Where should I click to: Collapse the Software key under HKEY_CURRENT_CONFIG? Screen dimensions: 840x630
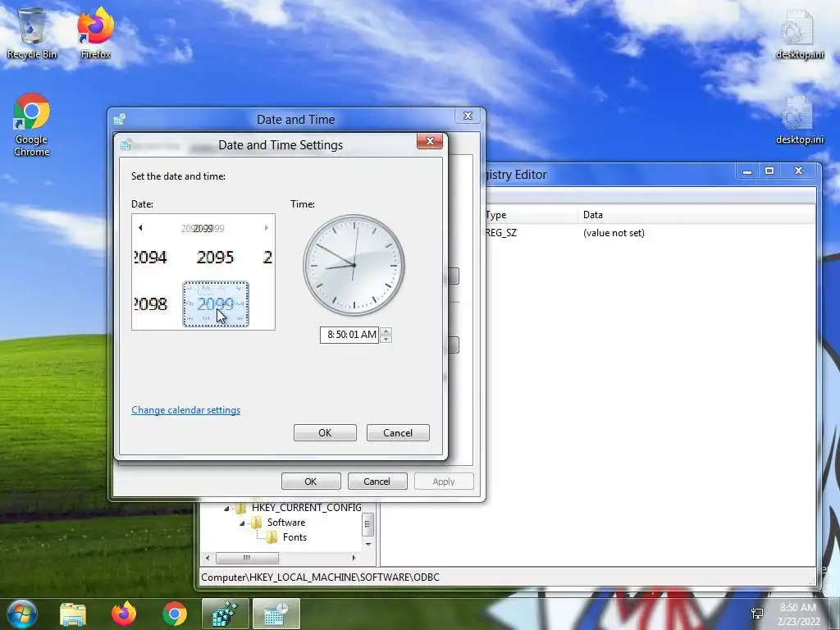coord(242,523)
